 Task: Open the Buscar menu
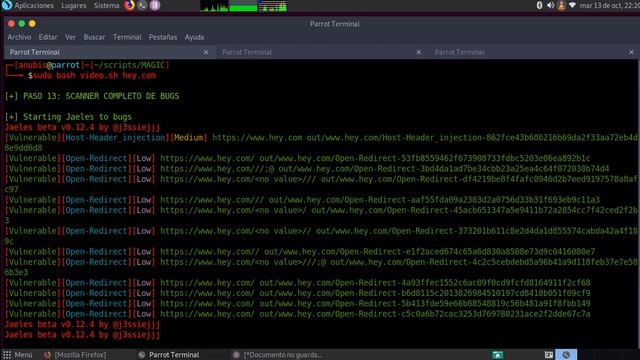point(94,37)
